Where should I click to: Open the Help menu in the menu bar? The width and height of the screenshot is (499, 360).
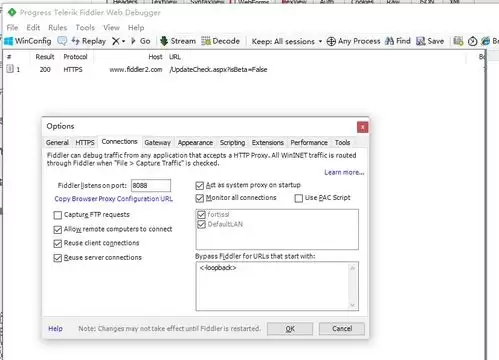(x=136, y=27)
